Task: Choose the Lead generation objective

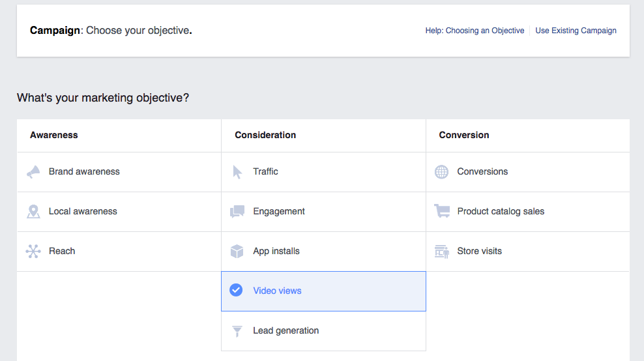Action: pos(324,331)
